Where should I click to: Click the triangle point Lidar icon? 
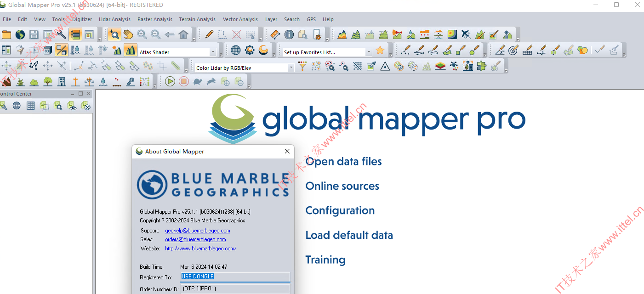[x=385, y=66]
